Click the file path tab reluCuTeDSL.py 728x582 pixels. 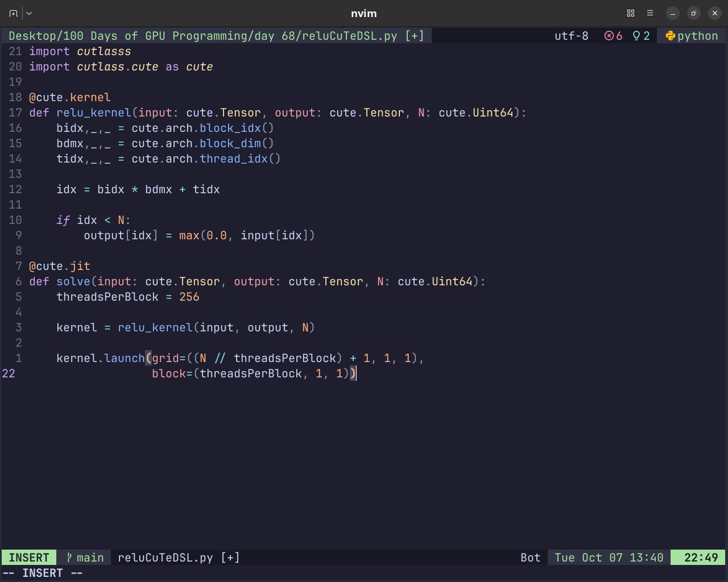point(216,36)
